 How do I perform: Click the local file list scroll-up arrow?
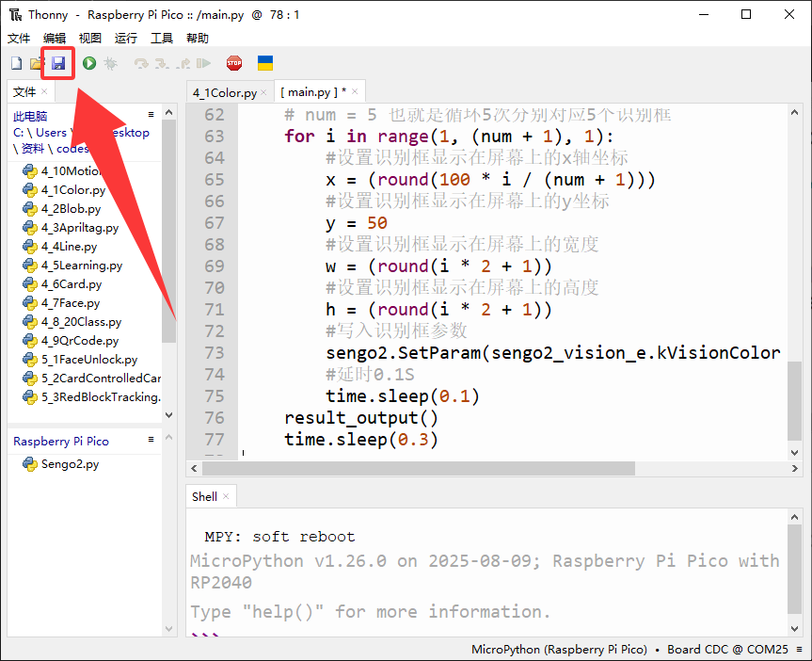tap(168, 112)
